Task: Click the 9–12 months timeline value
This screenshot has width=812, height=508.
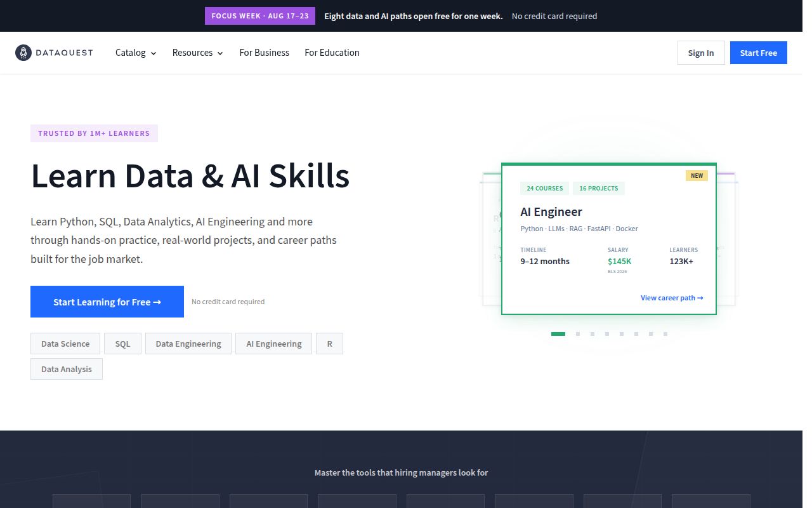Action: pos(545,261)
